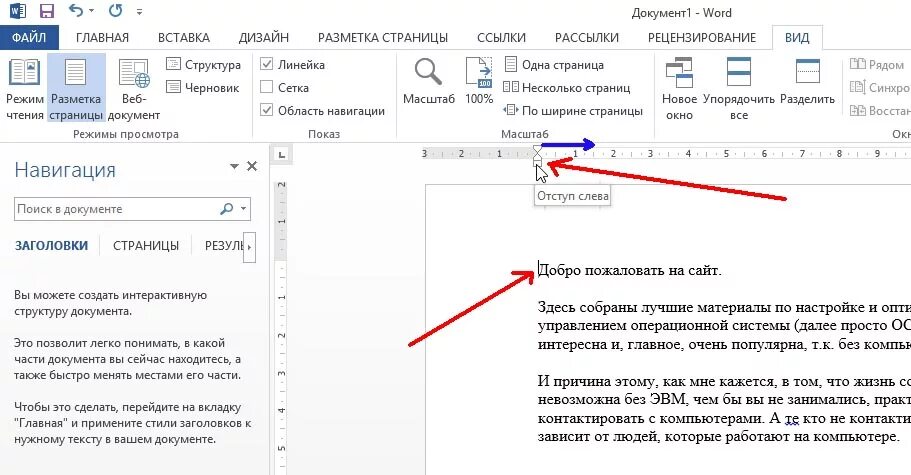Click the line "Добро пожаловать на сайт."
This screenshot has width=911, height=475.
630,271
